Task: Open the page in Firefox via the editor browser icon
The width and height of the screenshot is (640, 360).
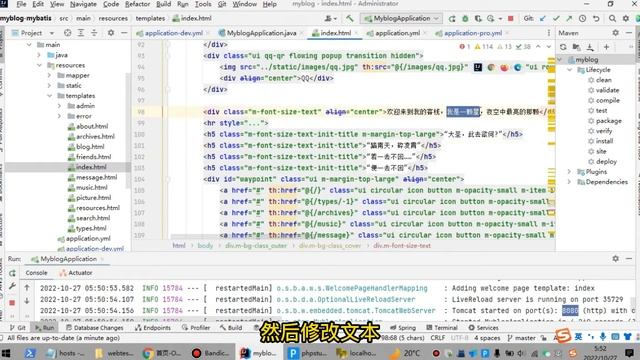Action: [x=504, y=67]
